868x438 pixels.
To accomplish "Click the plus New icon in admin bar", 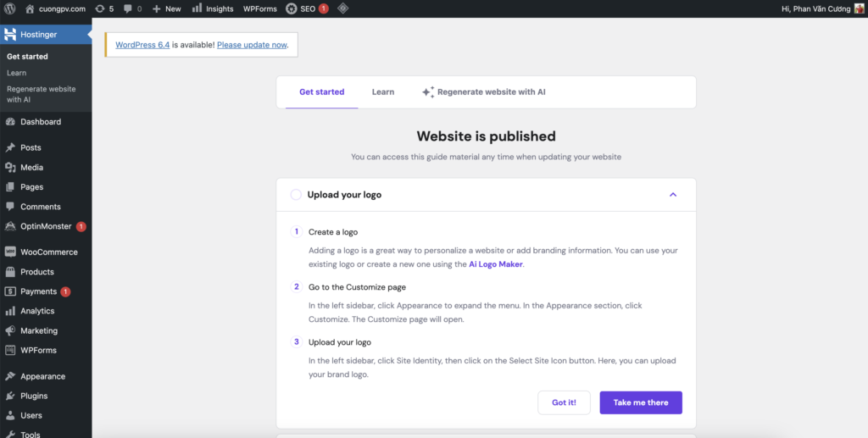I will 157,8.
